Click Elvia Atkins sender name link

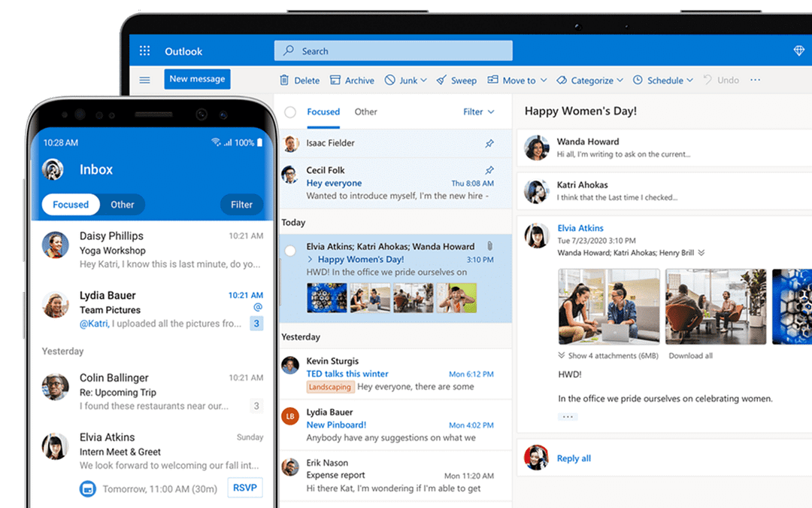pyautogui.click(x=580, y=228)
